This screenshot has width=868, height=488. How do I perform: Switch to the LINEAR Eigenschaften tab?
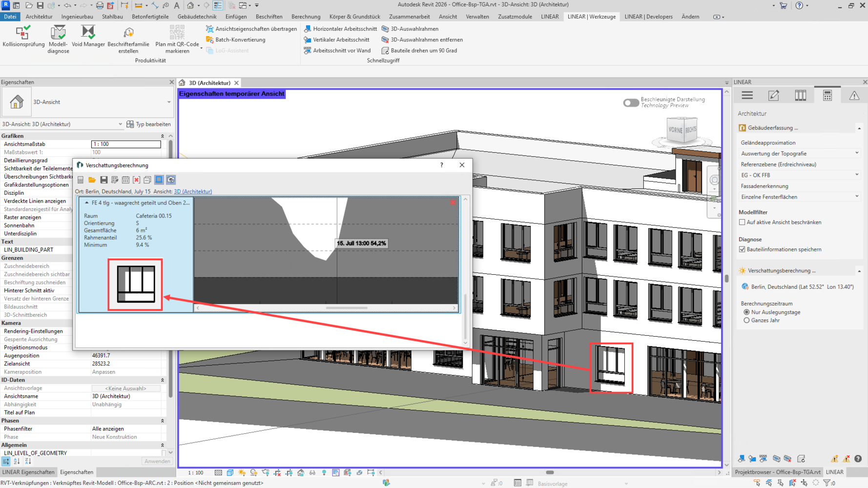tap(28, 472)
